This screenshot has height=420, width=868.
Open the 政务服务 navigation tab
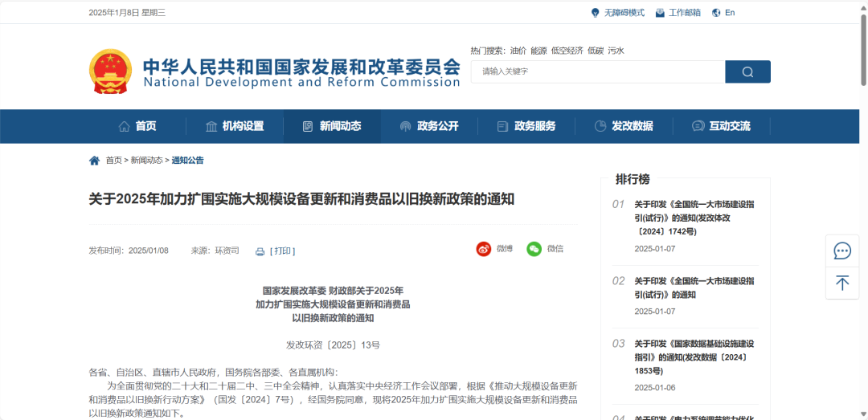click(527, 126)
